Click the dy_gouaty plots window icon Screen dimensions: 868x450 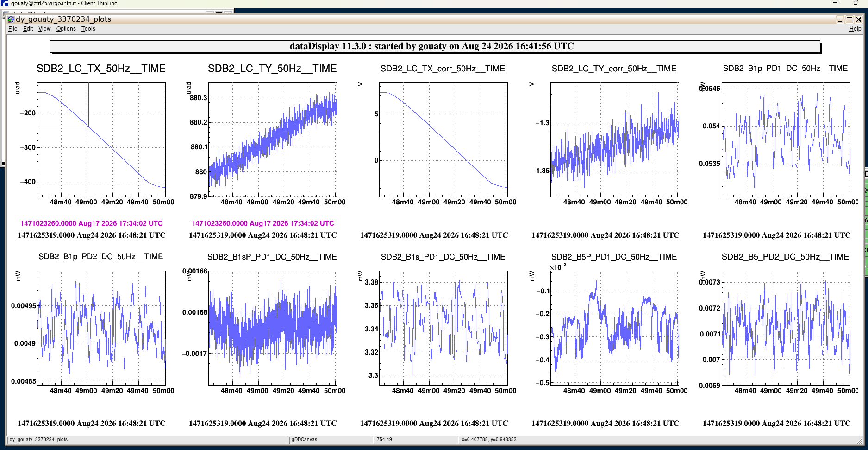click(x=11, y=19)
